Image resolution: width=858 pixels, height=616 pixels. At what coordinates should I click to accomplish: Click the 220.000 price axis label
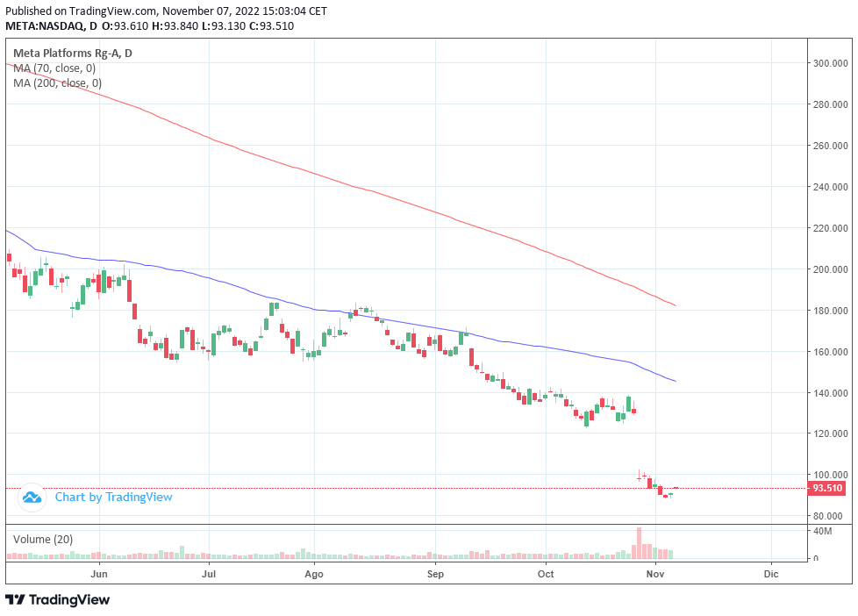point(830,228)
